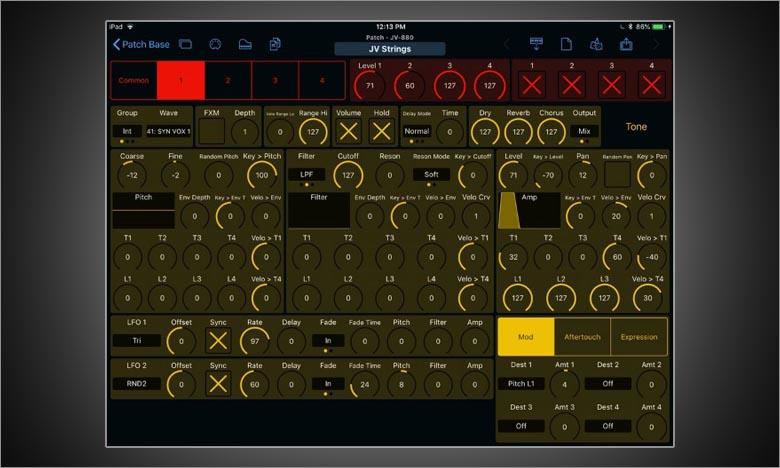The image size is (780, 468).
Task: Click the randomize dice icon
Action: coord(596,44)
